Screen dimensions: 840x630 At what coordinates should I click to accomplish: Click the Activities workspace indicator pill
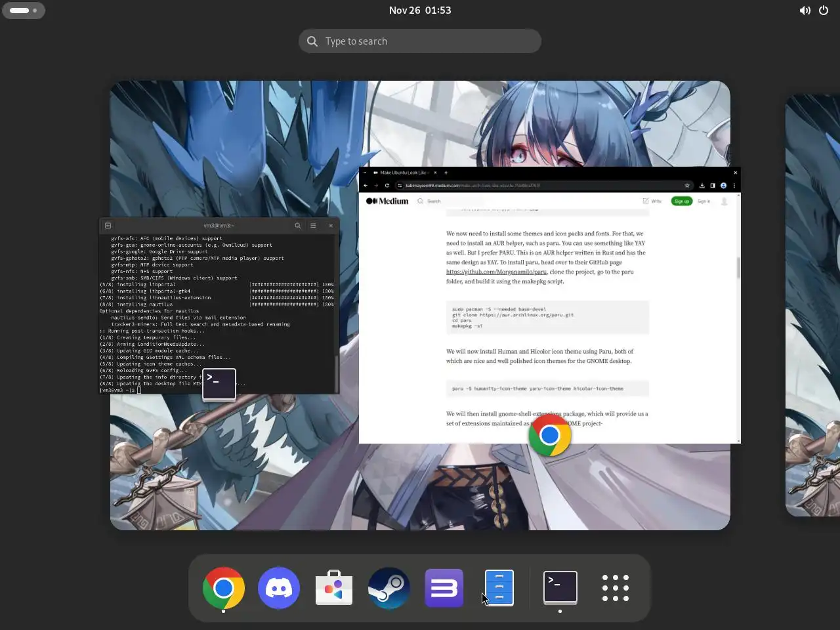24,10
